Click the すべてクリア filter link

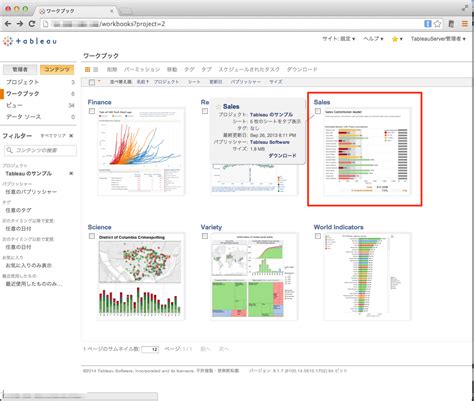pos(53,136)
